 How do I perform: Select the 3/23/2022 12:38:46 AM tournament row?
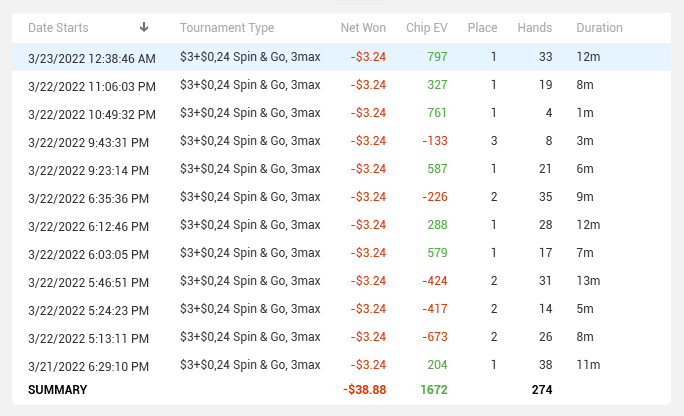click(x=341, y=57)
